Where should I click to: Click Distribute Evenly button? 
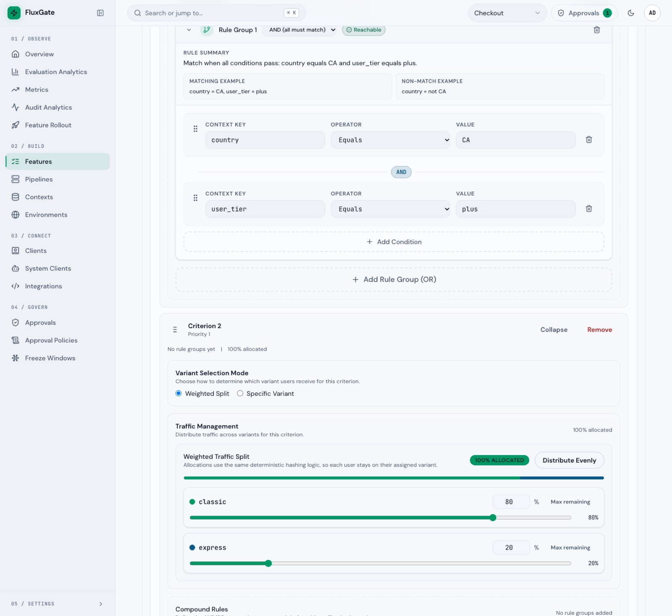tap(570, 461)
